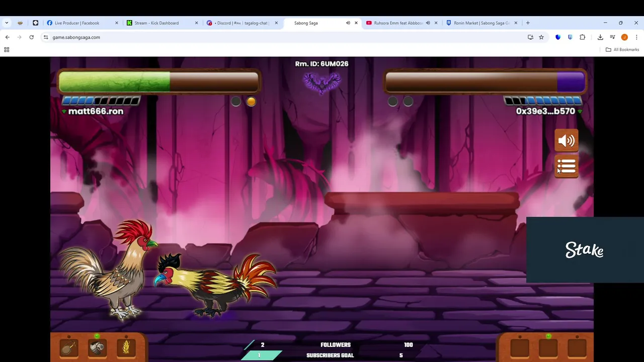Switch to the Live Producer Facebook tab
Viewport: 644px width, 362px height.
(x=82, y=23)
